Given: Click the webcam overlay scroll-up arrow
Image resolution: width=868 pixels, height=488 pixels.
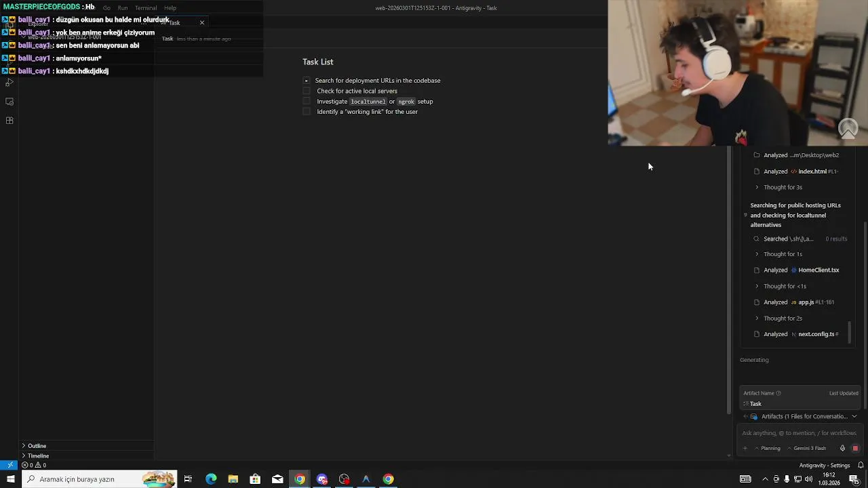Looking at the screenshot, I should coord(848,129).
